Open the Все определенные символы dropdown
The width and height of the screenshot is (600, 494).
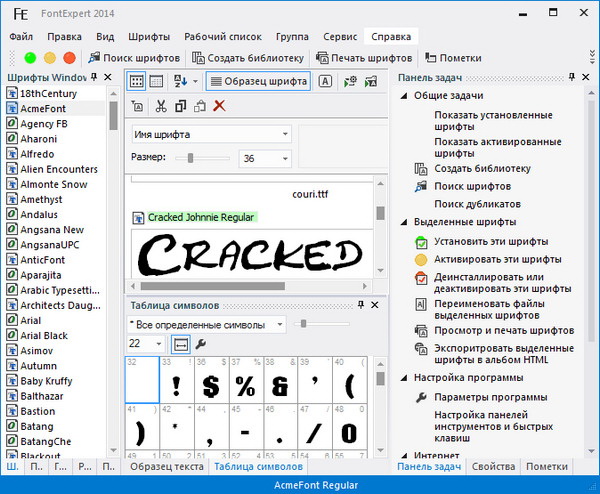coord(206,324)
